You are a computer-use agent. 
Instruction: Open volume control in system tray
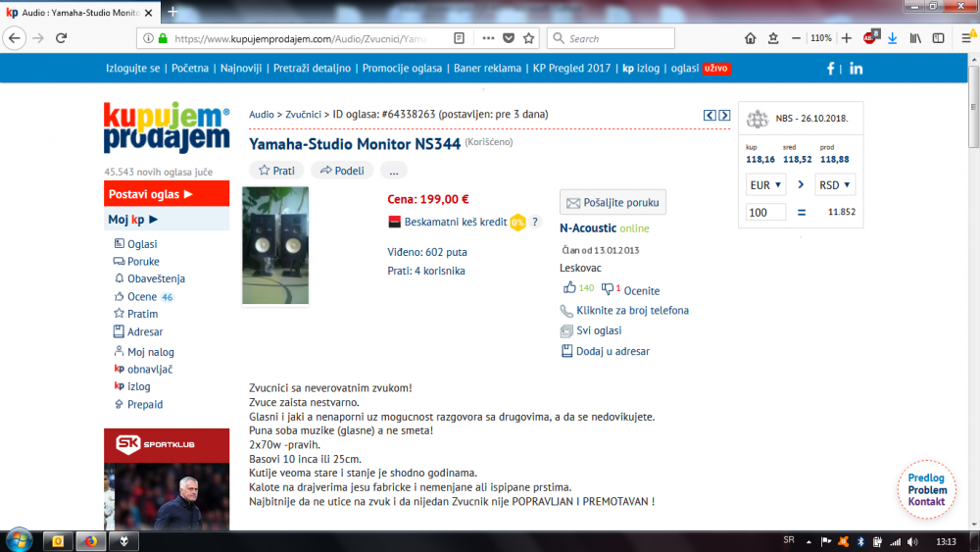tap(912, 542)
